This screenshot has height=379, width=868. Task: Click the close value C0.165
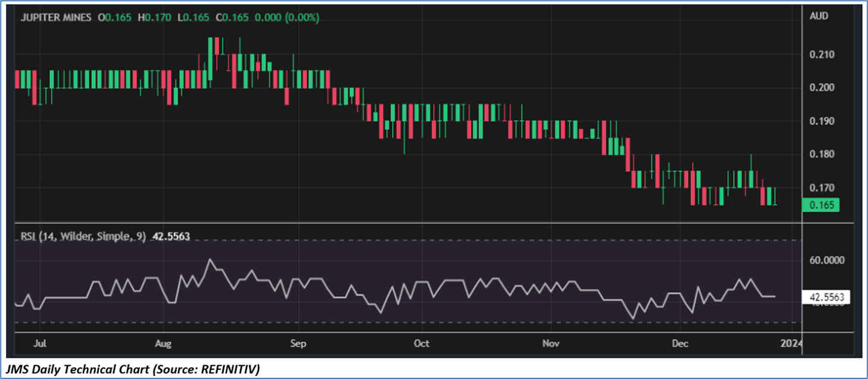coord(232,18)
